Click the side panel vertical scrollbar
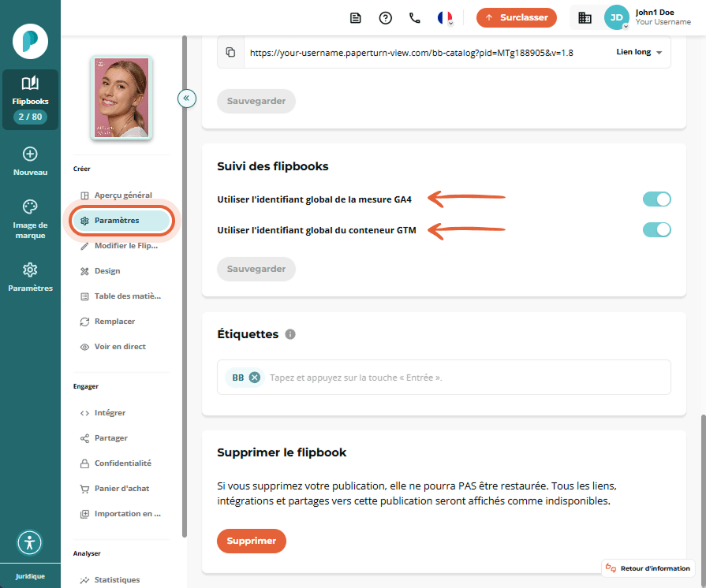The width and height of the screenshot is (706, 588). pyautogui.click(x=184, y=286)
